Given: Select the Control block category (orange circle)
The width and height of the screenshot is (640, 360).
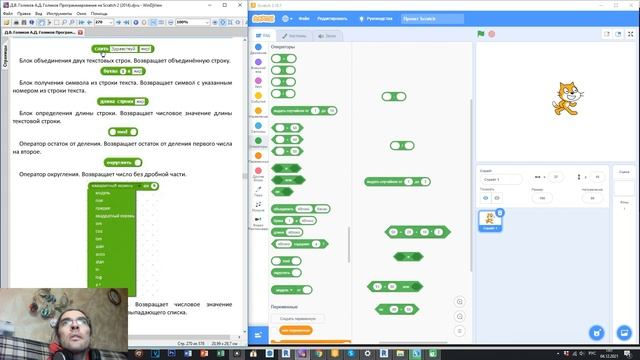Looking at the screenshot, I should coord(258,113).
